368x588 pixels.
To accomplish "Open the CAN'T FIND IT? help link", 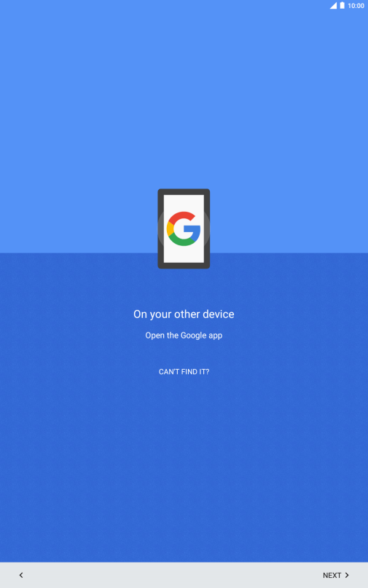I will pos(184,372).
